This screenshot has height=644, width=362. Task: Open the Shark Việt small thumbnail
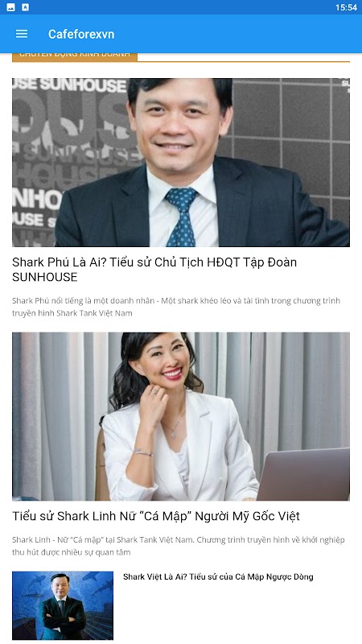(63, 605)
